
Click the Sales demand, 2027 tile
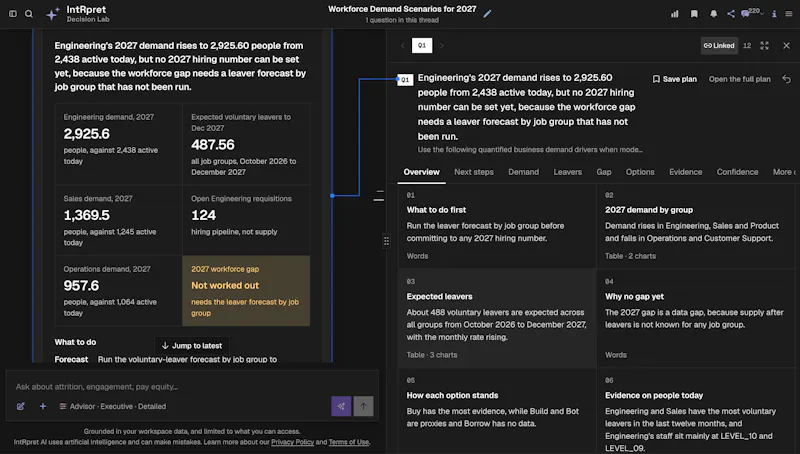click(x=118, y=220)
